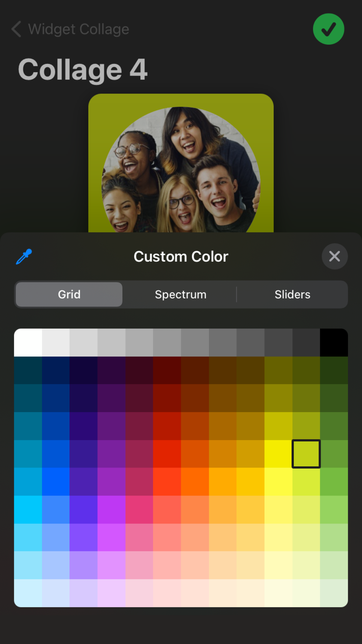This screenshot has height=644, width=362.
Task: Tap the Collage 4 title
Action: (83, 70)
